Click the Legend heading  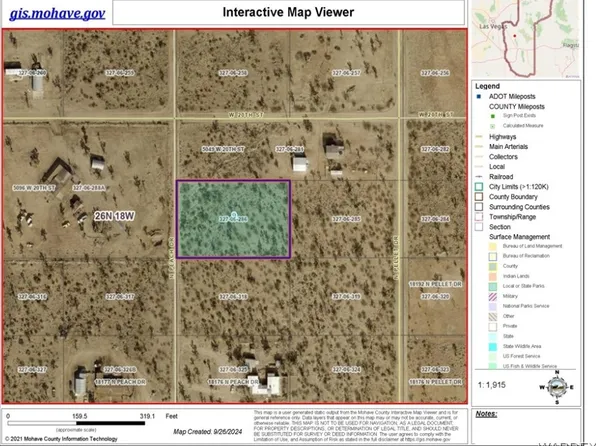pos(487,86)
